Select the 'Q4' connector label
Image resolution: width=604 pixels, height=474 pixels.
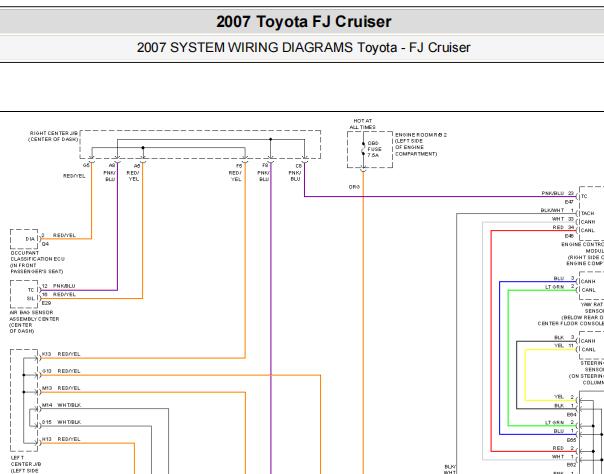(45, 244)
